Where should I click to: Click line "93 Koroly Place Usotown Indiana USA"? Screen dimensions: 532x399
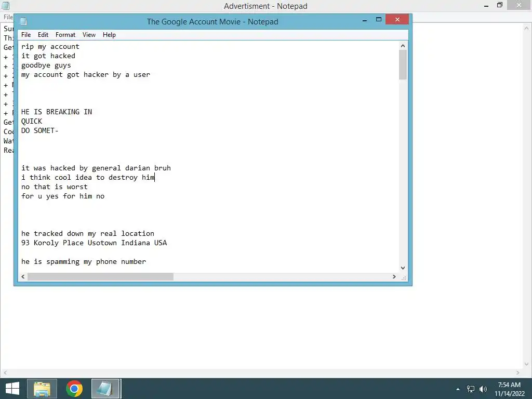pyautogui.click(x=94, y=243)
